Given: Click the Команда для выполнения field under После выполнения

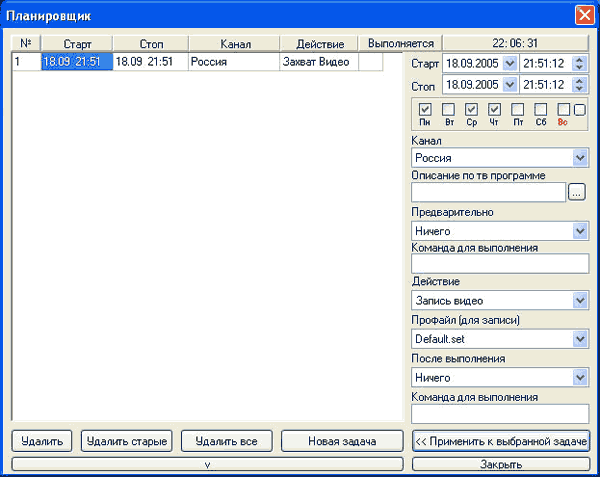Looking at the screenshot, I should [500, 414].
